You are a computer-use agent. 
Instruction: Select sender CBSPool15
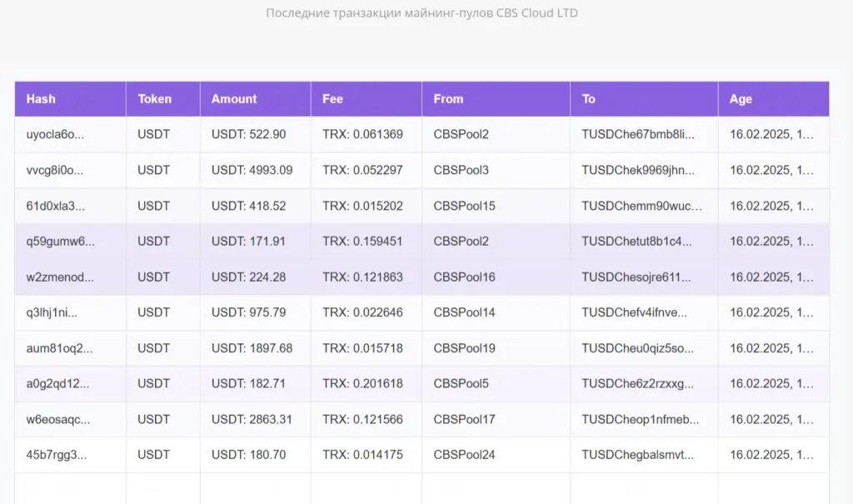pyautogui.click(x=464, y=206)
